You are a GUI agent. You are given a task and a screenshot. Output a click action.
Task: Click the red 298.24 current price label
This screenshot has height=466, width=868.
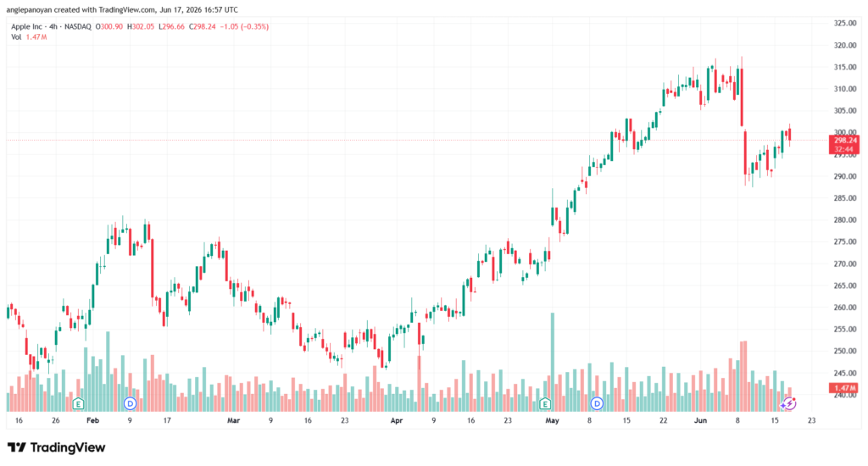tap(845, 141)
